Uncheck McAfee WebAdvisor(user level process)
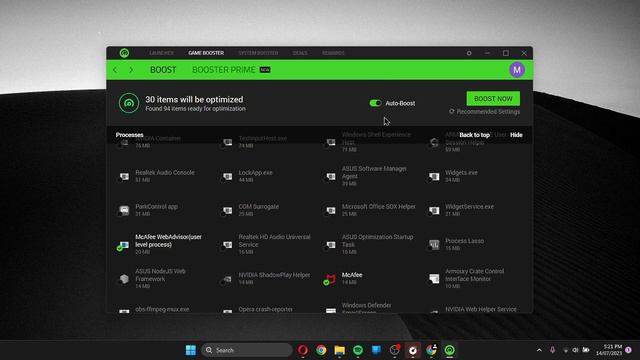Screen dimensions: 640x360 pos(120,248)
